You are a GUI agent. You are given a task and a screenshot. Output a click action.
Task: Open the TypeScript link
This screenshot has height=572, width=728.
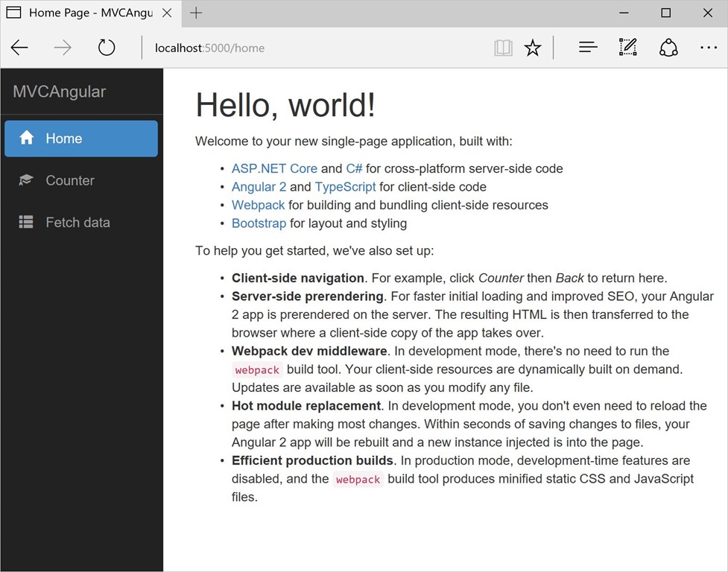345,187
